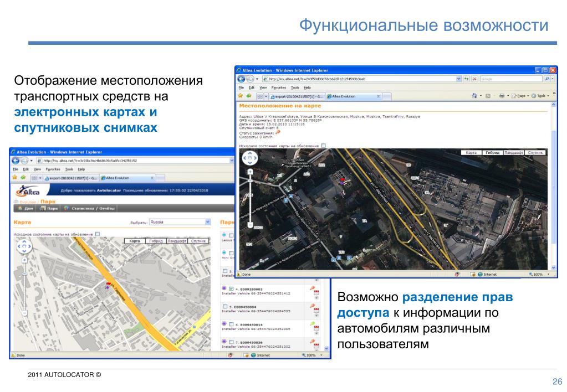Click purple locate icon for E009450014
This screenshot has width=567, height=392.
(224, 324)
